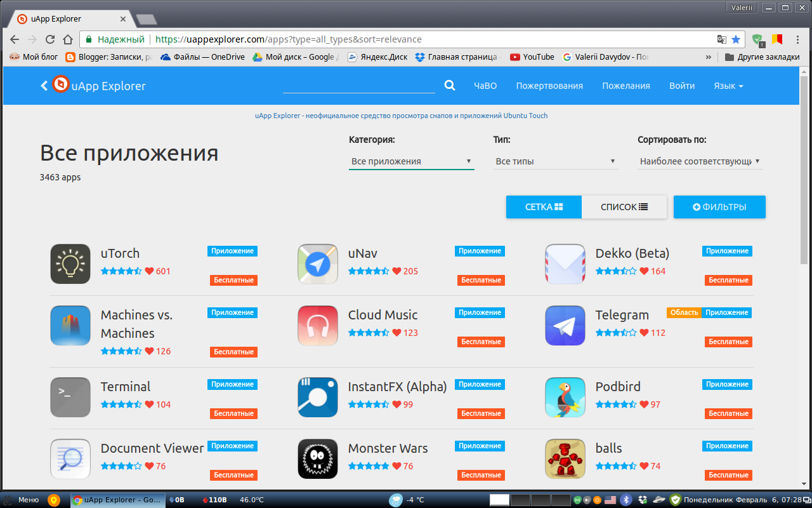Viewport: 812px width, 508px height.
Task: Click Бесплатные badge for uNav
Action: click(481, 280)
